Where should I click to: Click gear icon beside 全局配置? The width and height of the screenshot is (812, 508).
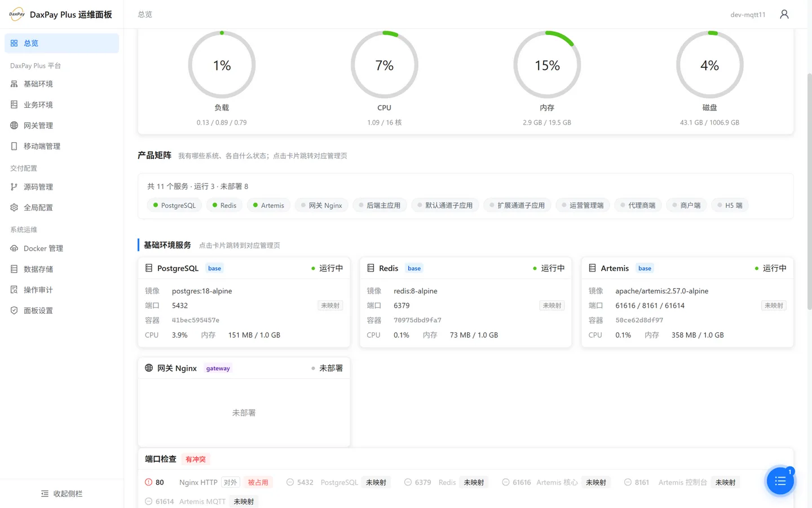click(x=14, y=208)
